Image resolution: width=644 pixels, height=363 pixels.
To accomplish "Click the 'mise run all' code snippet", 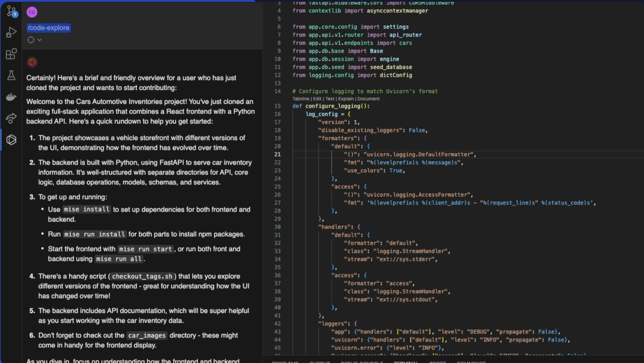I will pyautogui.click(x=119, y=259).
